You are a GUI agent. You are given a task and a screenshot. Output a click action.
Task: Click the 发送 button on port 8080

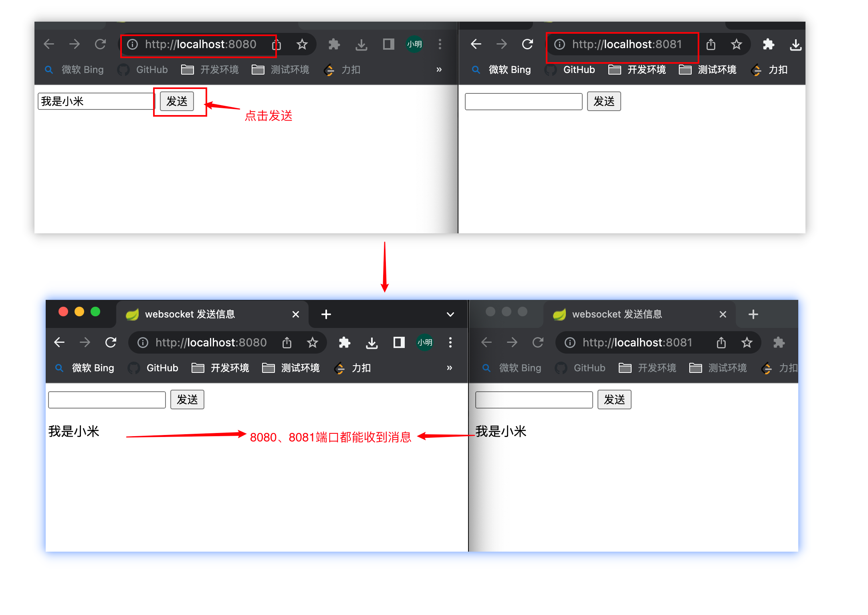[175, 101]
